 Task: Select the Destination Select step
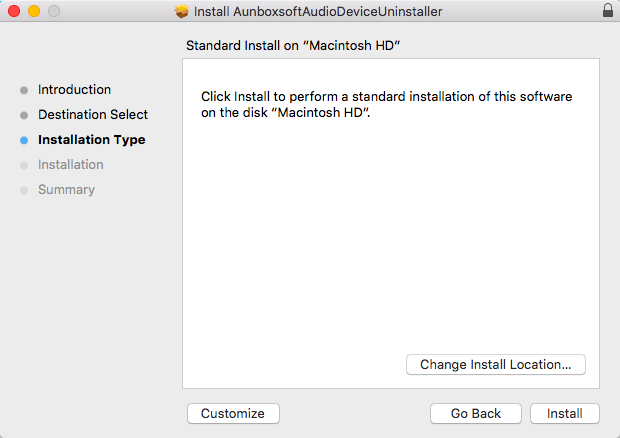coord(93,115)
